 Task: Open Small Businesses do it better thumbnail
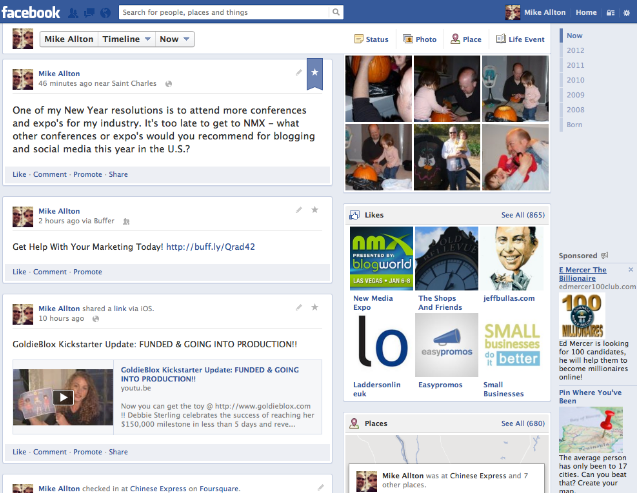511,345
